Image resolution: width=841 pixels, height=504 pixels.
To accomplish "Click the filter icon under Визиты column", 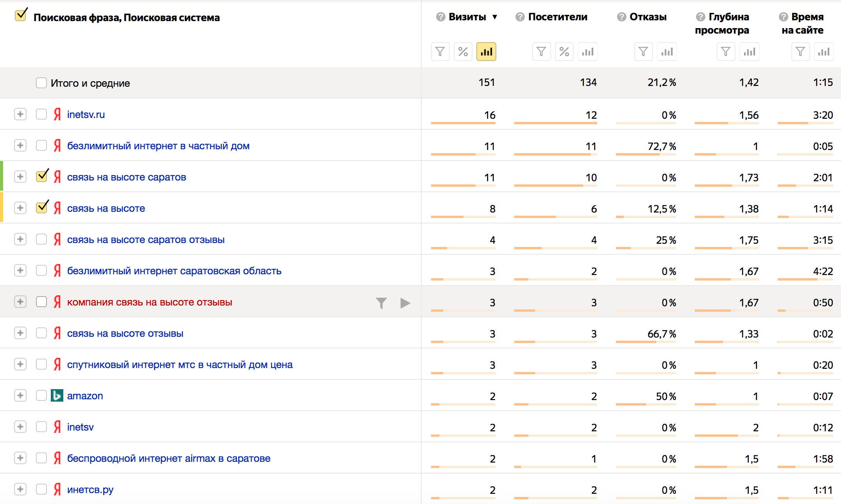I will pyautogui.click(x=440, y=52).
